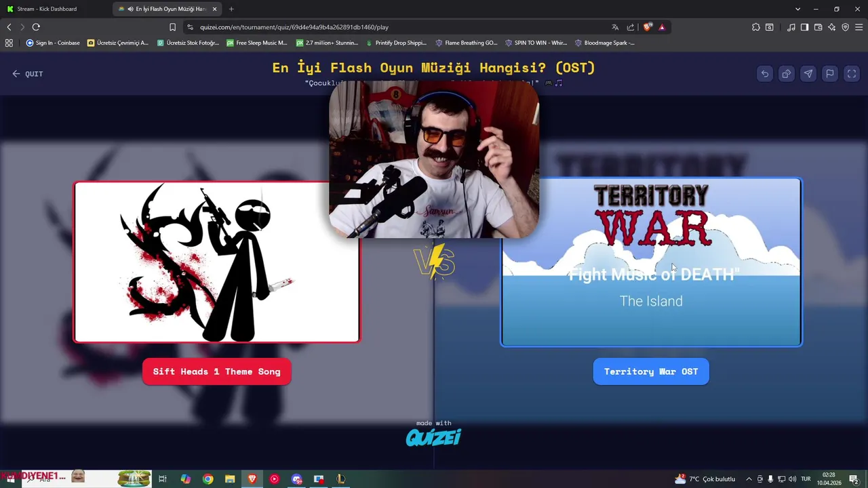Open Sign In - Coinbase bookmark
Viewport: 868px width, 488px height.
pos(53,43)
